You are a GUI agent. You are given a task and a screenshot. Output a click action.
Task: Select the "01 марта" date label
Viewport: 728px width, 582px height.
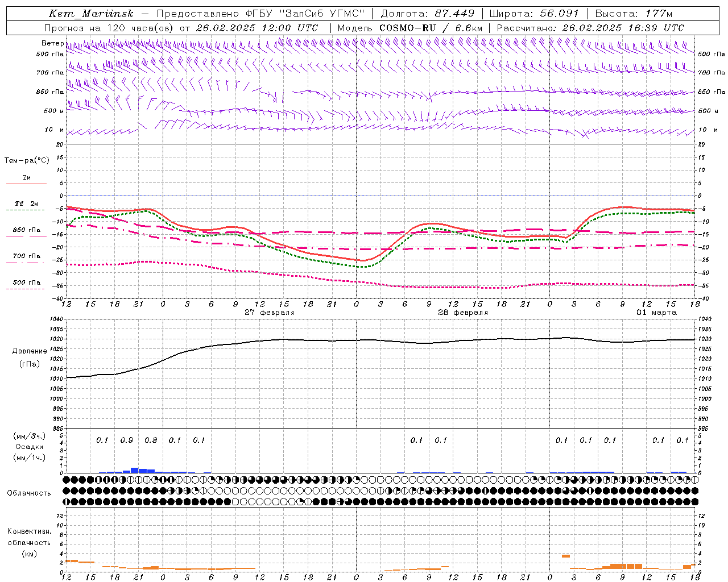(x=656, y=313)
